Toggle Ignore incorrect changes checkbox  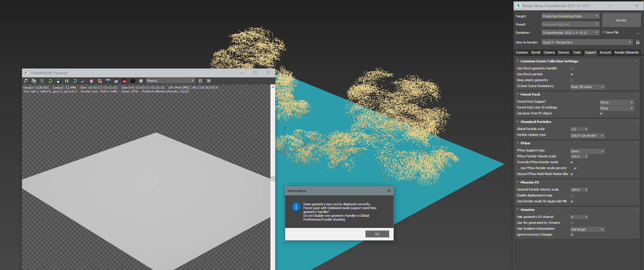[572, 235]
